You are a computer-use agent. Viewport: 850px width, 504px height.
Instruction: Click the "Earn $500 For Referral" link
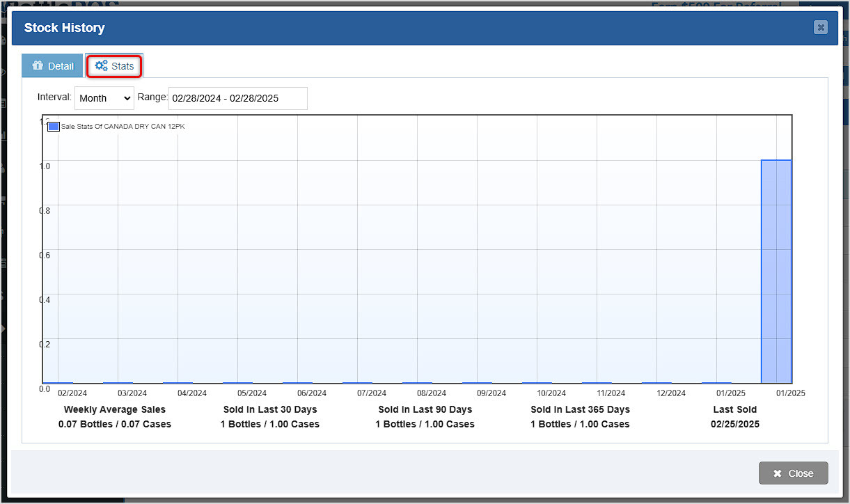click(x=716, y=6)
